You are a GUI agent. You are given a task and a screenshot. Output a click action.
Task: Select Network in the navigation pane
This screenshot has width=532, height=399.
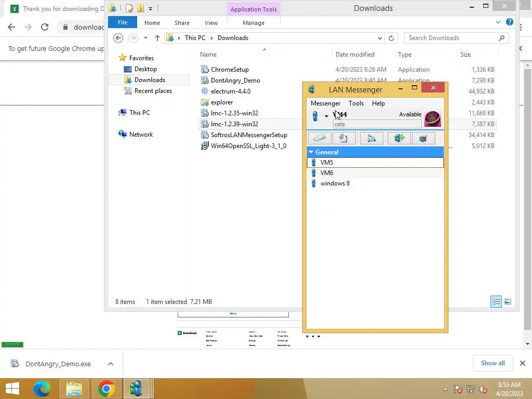[141, 135]
